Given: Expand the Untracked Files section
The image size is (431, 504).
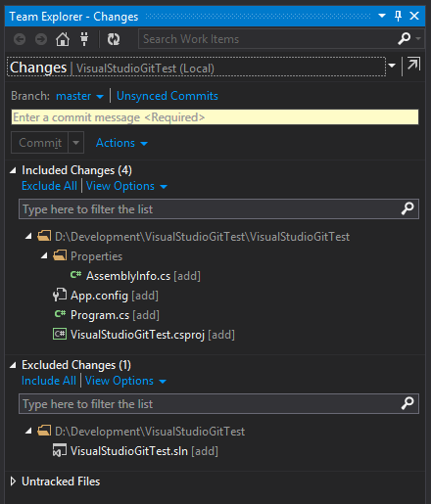Looking at the screenshot, I should 13,481.
